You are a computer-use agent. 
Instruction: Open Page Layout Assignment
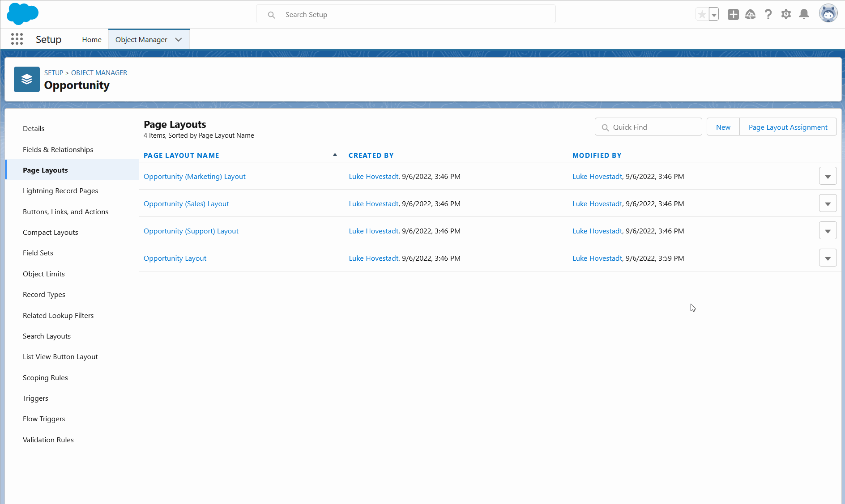tap(788, 127)
